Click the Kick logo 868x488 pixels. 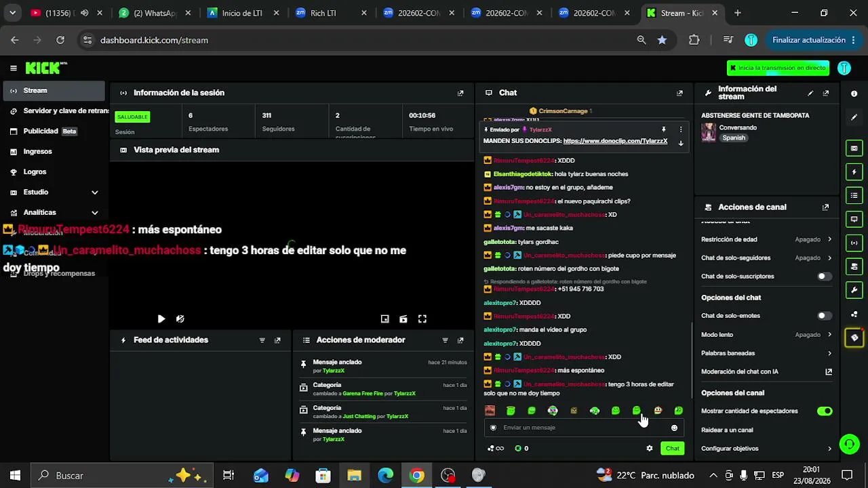click(x=45, y=68)
